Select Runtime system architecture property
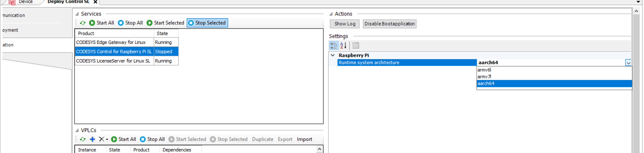This screenshot has height=153, width=644. click(407, 63)
